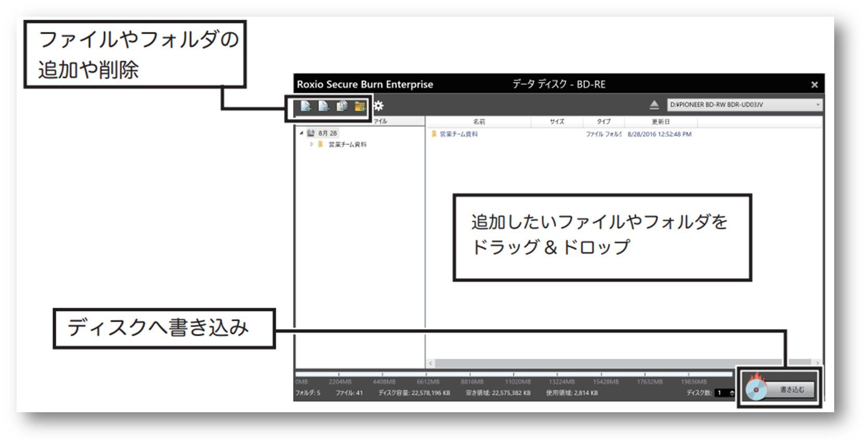Click the disc icon beside 8月 28
Viewport: 868px width, 446px height.
point(311,133)
